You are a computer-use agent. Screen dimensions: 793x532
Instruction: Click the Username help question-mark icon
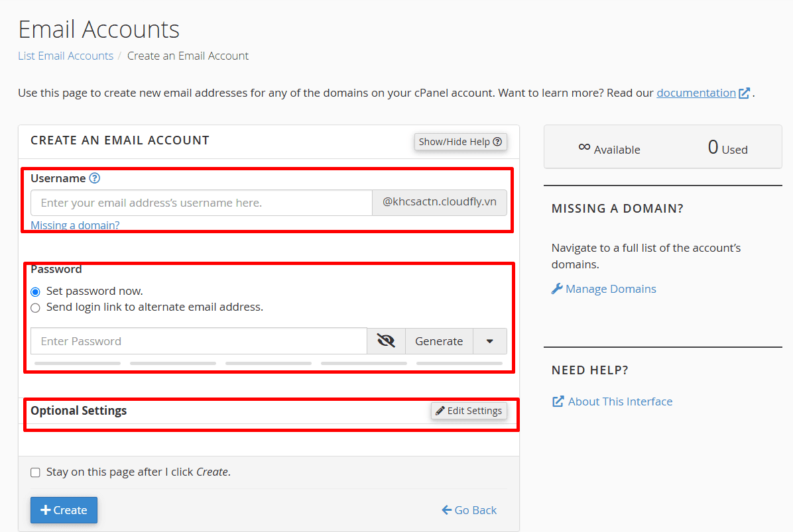click(94, 178)
